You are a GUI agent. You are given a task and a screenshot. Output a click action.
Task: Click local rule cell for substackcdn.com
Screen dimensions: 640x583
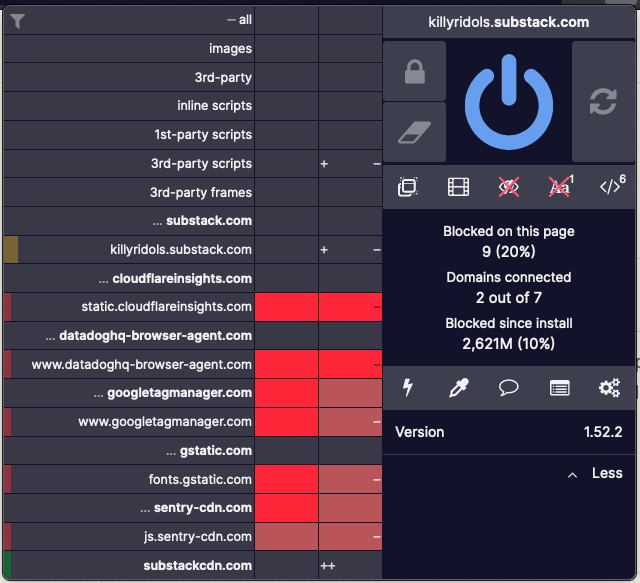pyautogui.click(x=350, y=565)
